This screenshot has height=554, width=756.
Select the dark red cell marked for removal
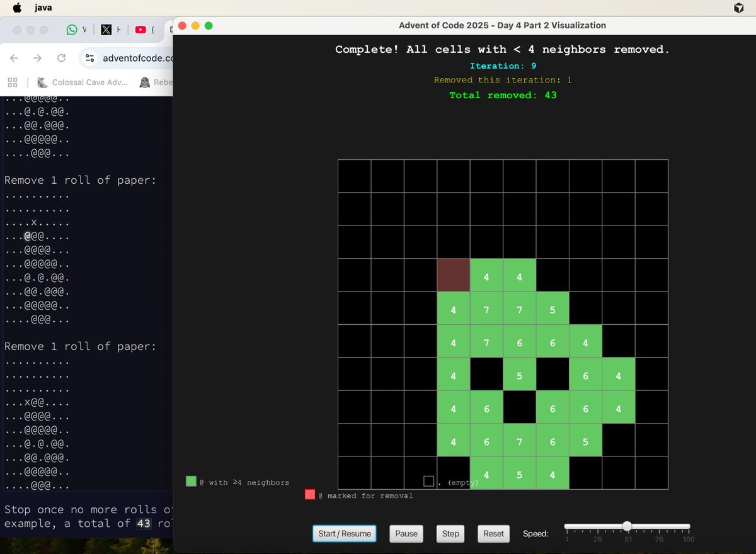click(453, 276)
